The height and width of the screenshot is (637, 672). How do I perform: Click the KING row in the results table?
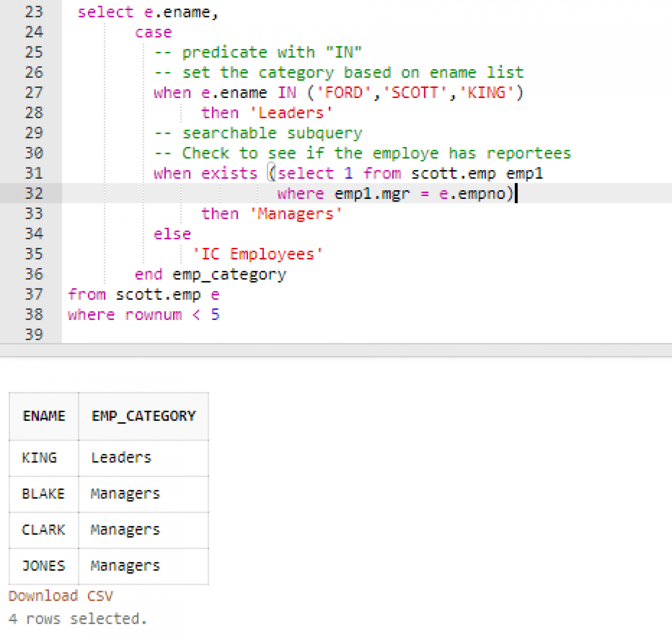coord(39,458)
